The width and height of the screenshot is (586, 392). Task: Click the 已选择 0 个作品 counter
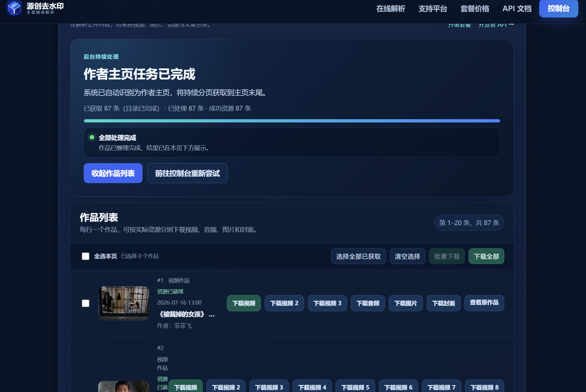coord(140,256)
